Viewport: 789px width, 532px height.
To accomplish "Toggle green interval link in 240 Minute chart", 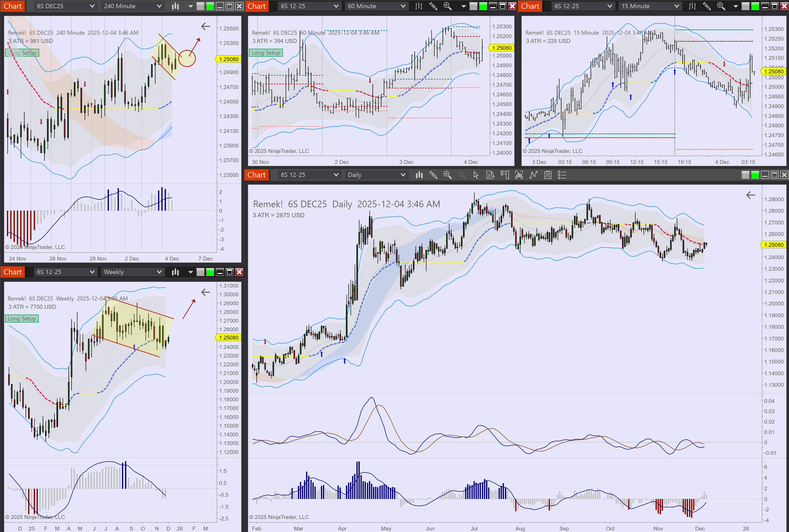I will pos(210,6).
